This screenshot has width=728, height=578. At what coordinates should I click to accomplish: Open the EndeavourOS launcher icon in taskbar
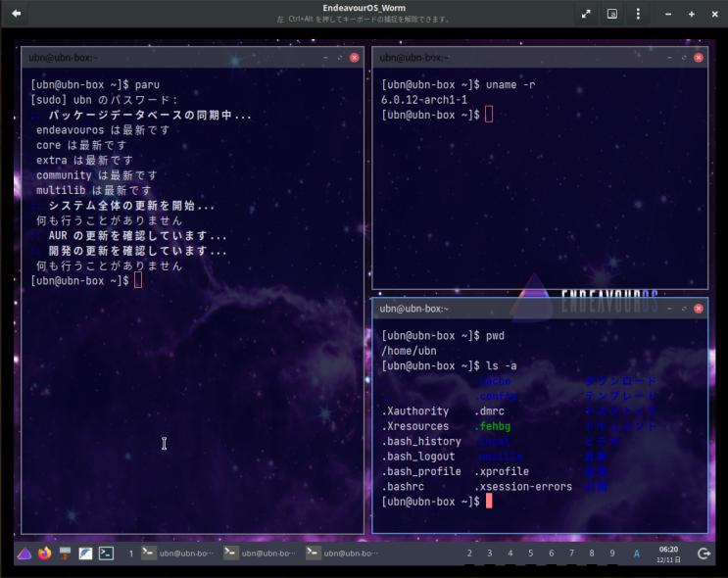click(24, 554)
